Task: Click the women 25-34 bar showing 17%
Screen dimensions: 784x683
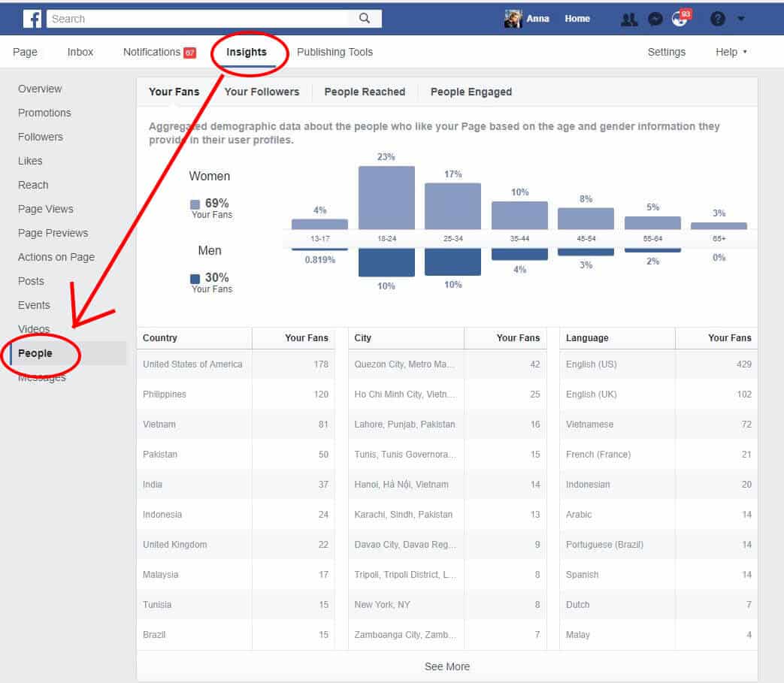Action: (453, 207)
